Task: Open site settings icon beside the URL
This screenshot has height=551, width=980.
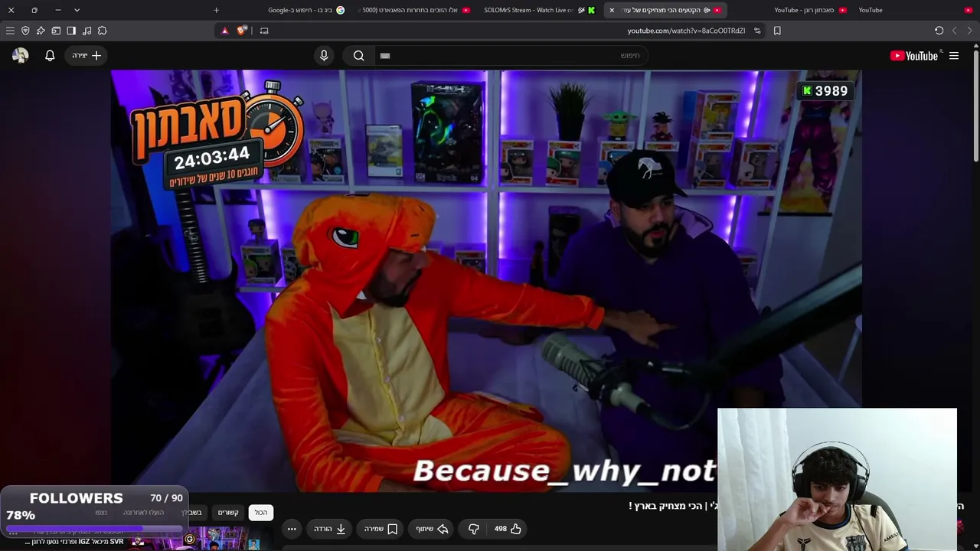Action: click(x=757, y=31)
